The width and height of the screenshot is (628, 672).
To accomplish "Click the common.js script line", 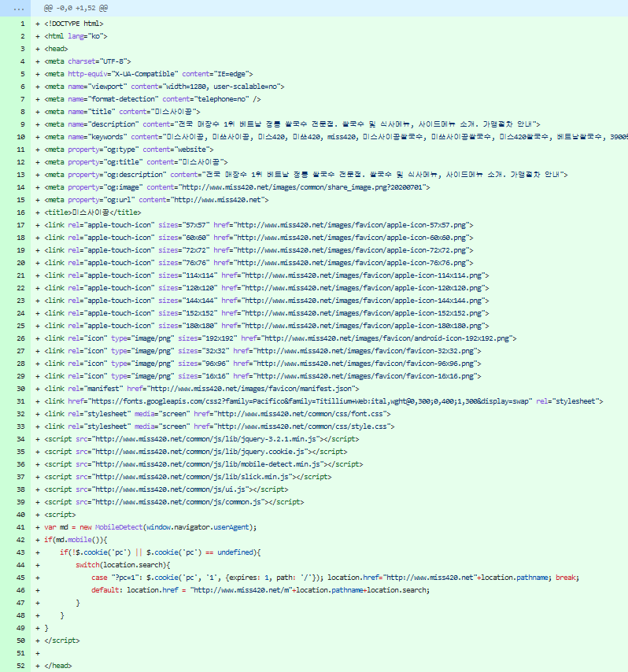I will point(174,502).
